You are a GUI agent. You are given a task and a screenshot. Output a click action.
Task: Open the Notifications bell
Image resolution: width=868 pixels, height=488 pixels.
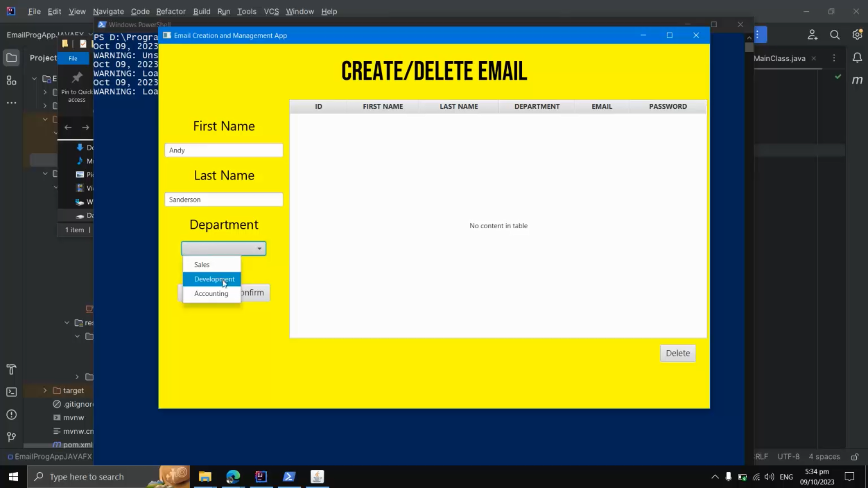pyautogui.click(x=858, y=58)
